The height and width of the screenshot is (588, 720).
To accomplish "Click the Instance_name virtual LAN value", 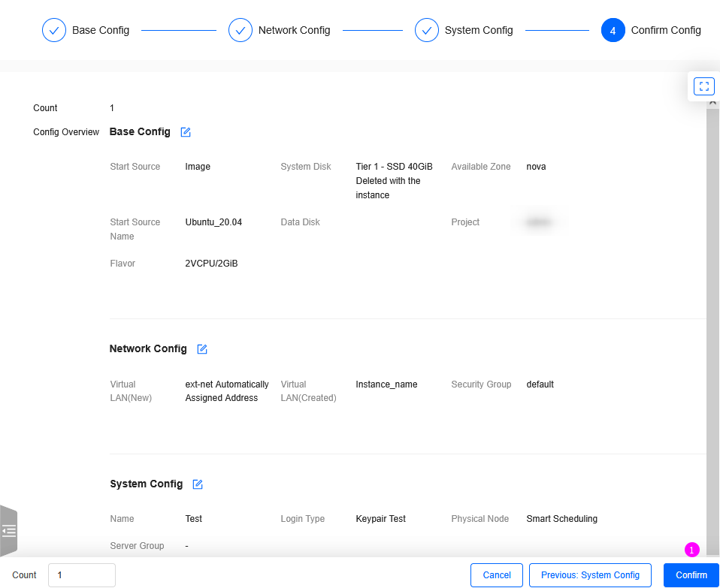I will click(x=386, y=384).
